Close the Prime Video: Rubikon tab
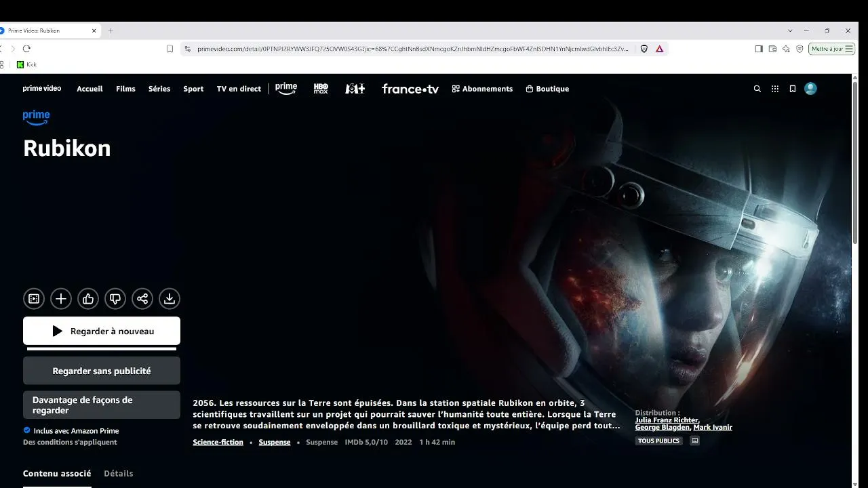The height and width of the screenshot is (488, 868). [x=94, y=30]
